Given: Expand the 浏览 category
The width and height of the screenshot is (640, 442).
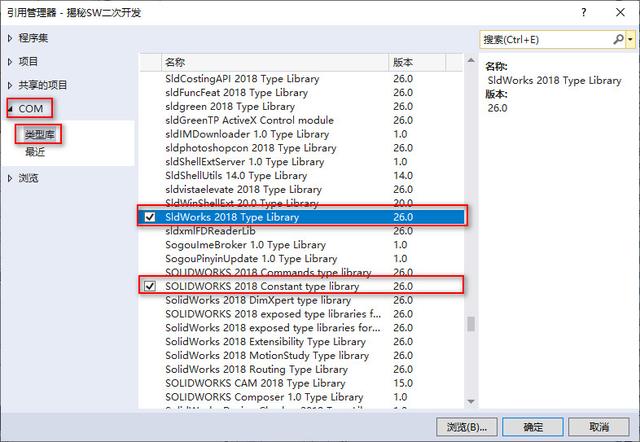Looking at the screenshot, I should [x=10, y=178].
